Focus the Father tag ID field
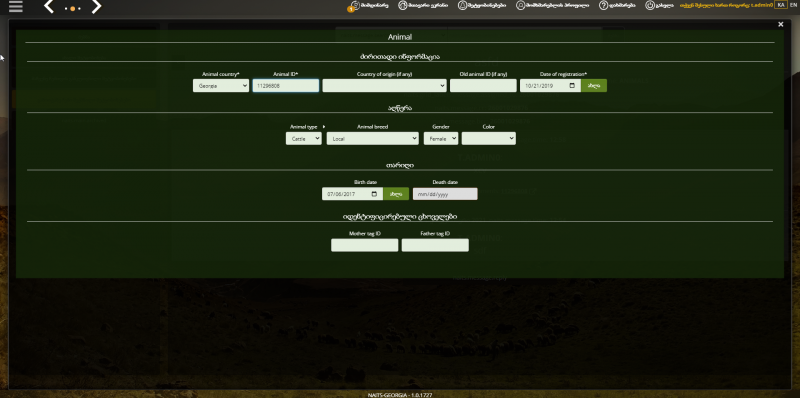 pyautogui.click(x=435, y=245)
